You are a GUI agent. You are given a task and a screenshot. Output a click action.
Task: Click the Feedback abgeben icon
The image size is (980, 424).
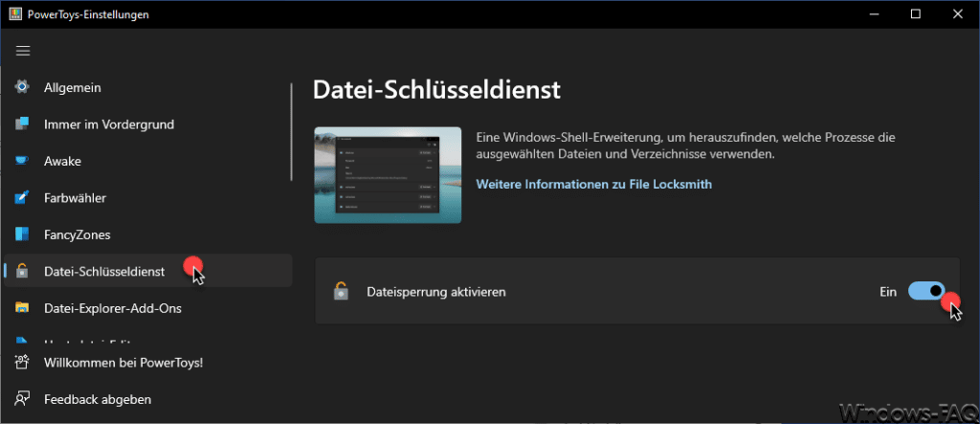tap(23, 399)
